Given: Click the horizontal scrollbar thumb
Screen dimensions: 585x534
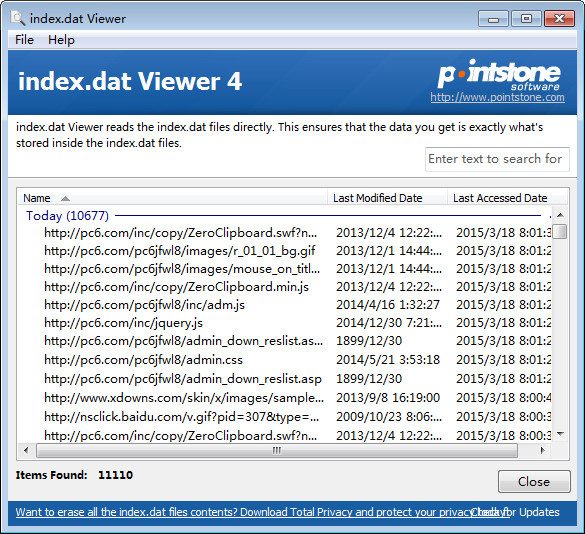Looking at the screenshot, I should (x=277, y=450).
